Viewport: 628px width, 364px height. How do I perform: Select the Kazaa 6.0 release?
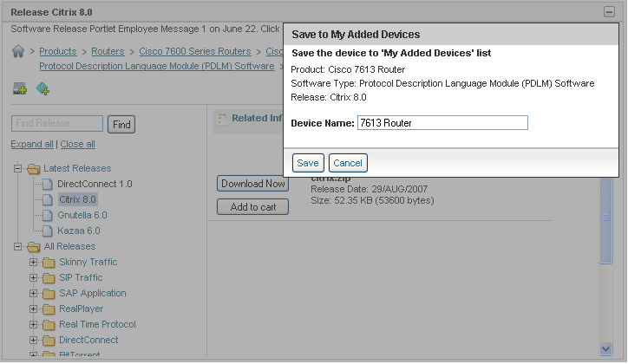point(78,231)
